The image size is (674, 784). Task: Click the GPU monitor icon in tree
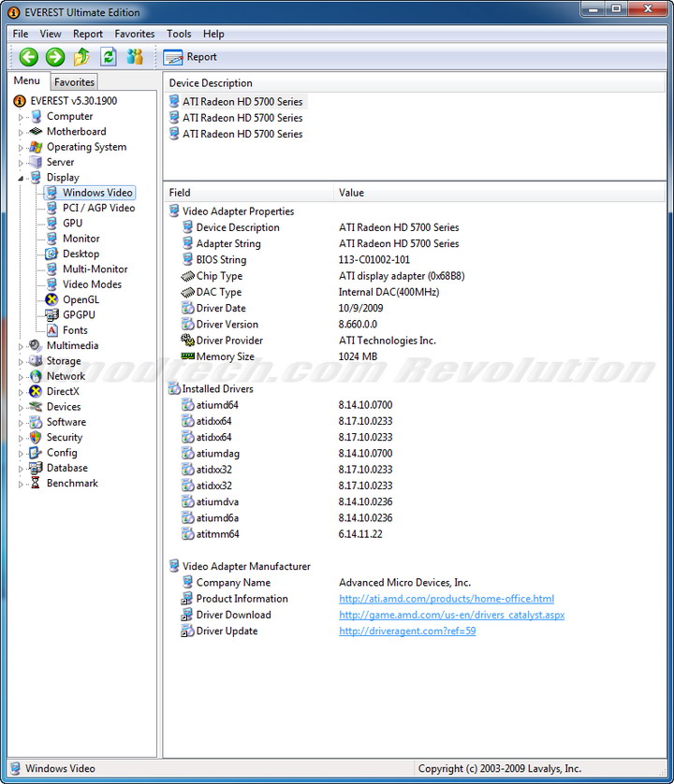pyautogui.click(x=51, y=223)
